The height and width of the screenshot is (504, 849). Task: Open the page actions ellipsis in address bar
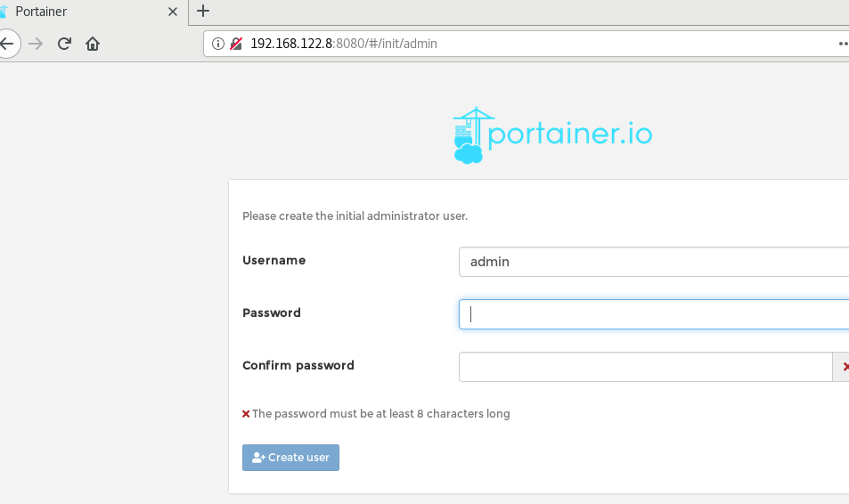pyautogui.click(x=843, y=44)
